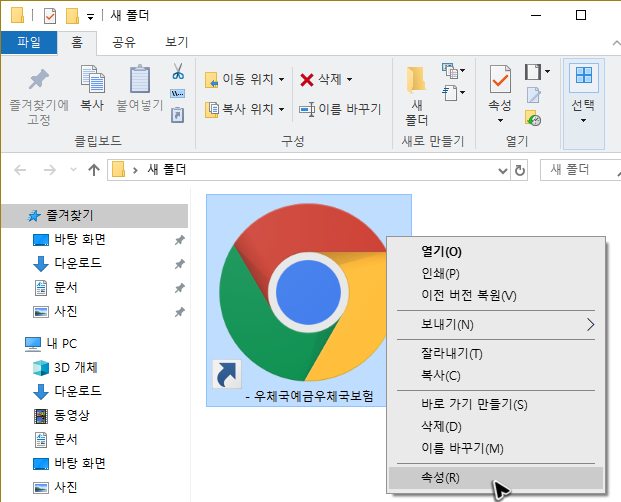Click the Forward navigation arrow

[50, 170]
